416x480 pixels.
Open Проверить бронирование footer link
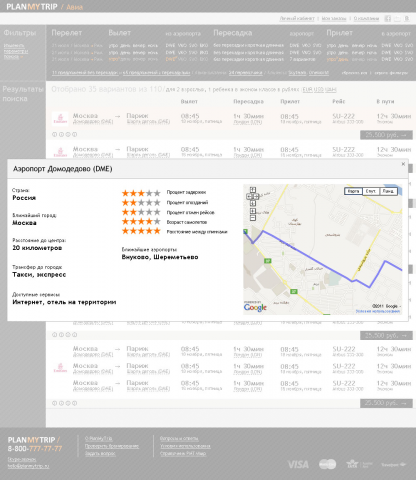[112, 446]
